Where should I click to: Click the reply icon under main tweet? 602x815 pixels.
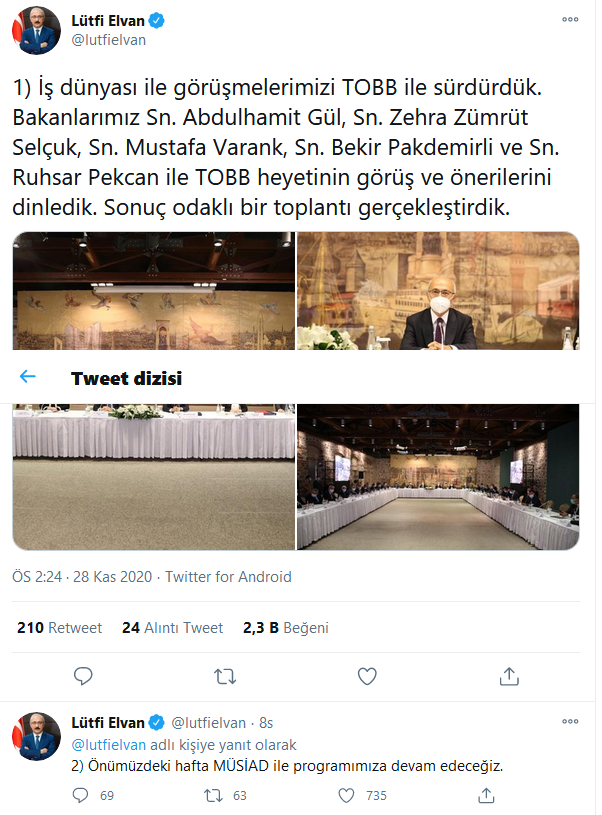[83, 676]
